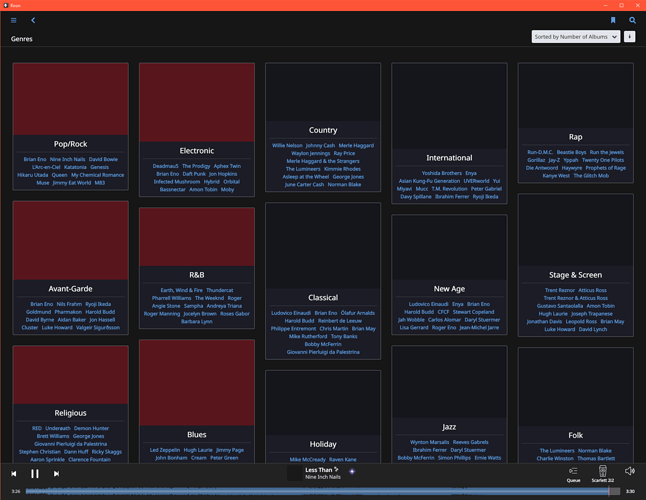This screenshot has height=500, width=646.
Task: Open the Less Than track title
Action: point(318,470)
